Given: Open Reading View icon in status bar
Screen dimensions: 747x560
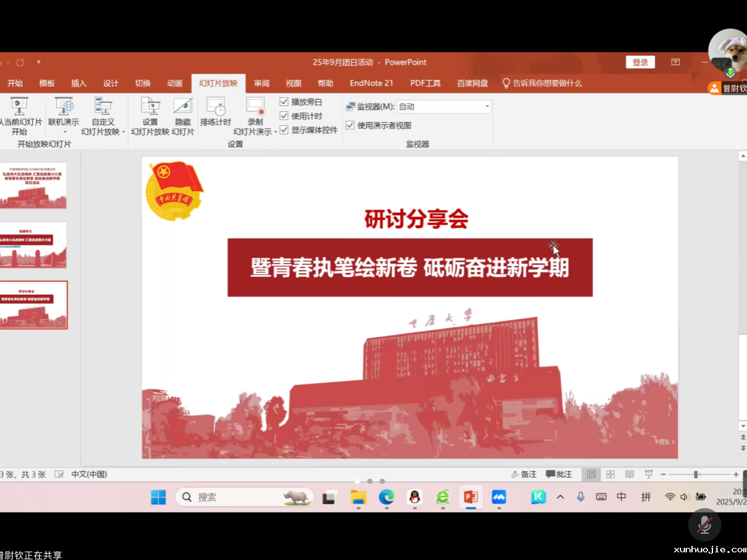Looking at the screenshot, I should click(629, 474).
